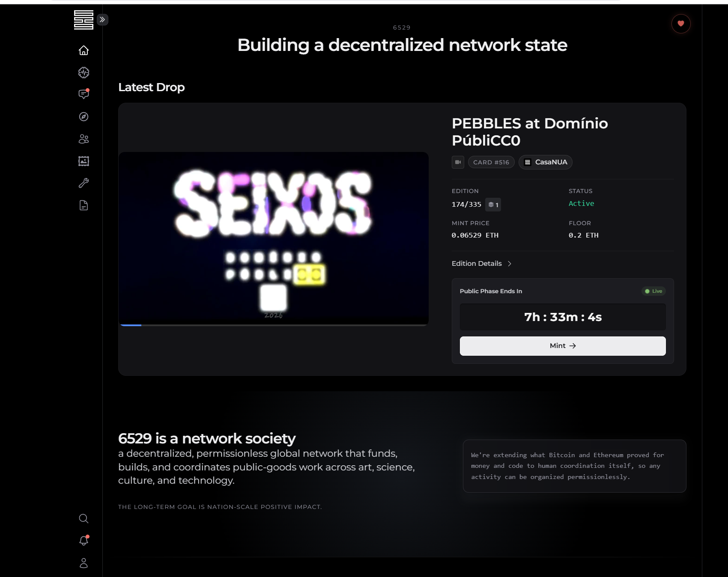Image resolution: width=728 pixels, height=577 pixels.
Task: Expand Edition Details chevron link
Action: (481, 264)
